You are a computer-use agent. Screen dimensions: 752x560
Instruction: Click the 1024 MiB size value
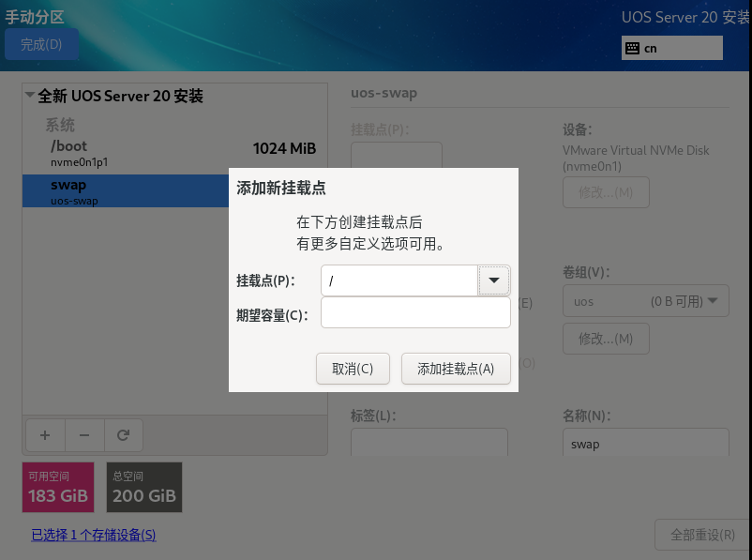pyautogui.click(x=284, y=148)
